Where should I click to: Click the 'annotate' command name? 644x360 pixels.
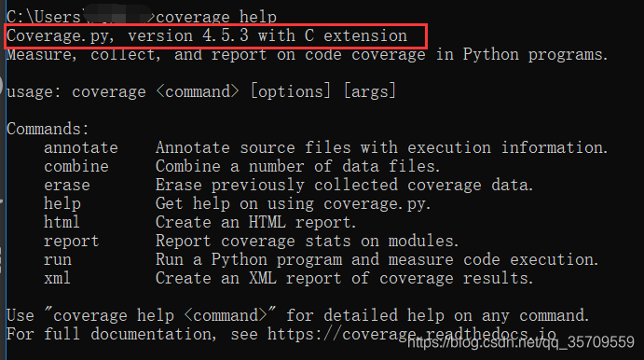81,147
